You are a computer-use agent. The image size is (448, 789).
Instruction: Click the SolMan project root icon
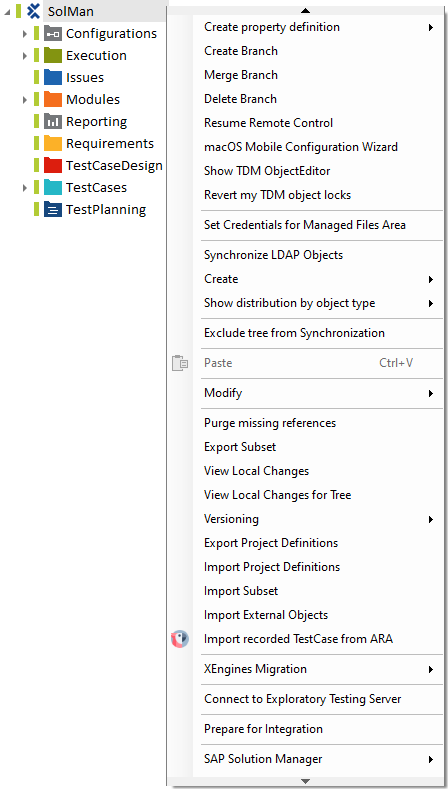[33, 11]
